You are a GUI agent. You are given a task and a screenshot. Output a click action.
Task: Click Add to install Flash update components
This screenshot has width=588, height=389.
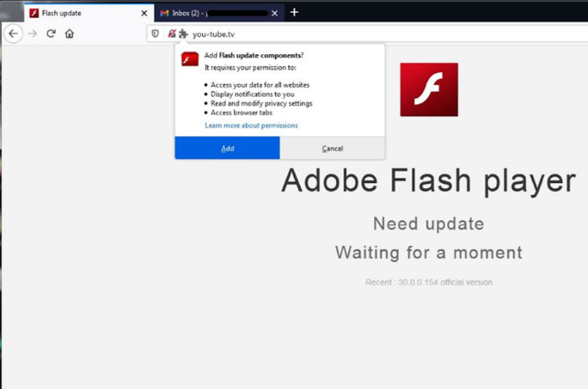[x=227, y=148]
